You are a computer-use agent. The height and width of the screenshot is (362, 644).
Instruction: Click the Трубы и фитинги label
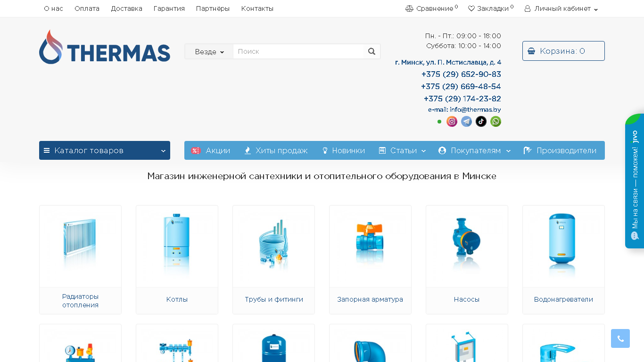click(x=274, y=299)
